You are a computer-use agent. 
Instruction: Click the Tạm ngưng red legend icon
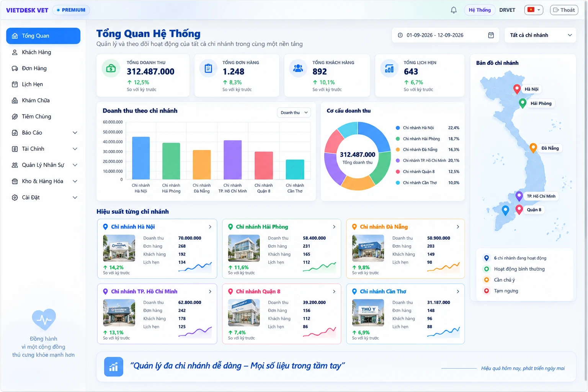coord(487,291)
